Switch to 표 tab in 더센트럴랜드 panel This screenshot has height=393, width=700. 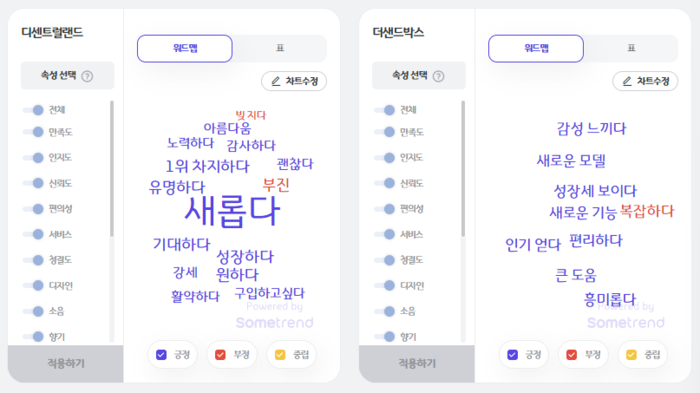tap(280, 48)
